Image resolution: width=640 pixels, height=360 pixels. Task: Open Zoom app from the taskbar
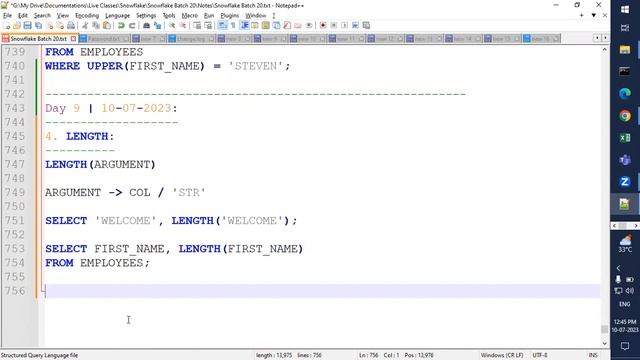click(x=625, y=182)
